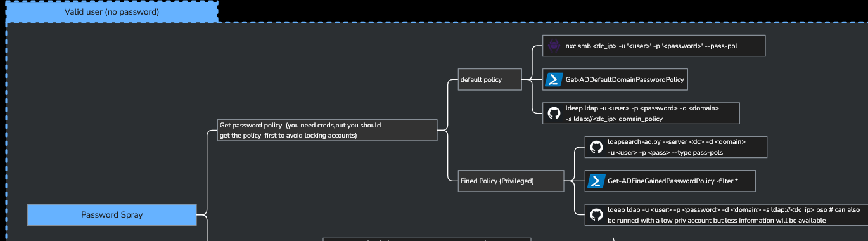Click PowerShell icon beside Get-ADFineGainedPasswordPolicy
868x241 pixels.
pos(596,181)
